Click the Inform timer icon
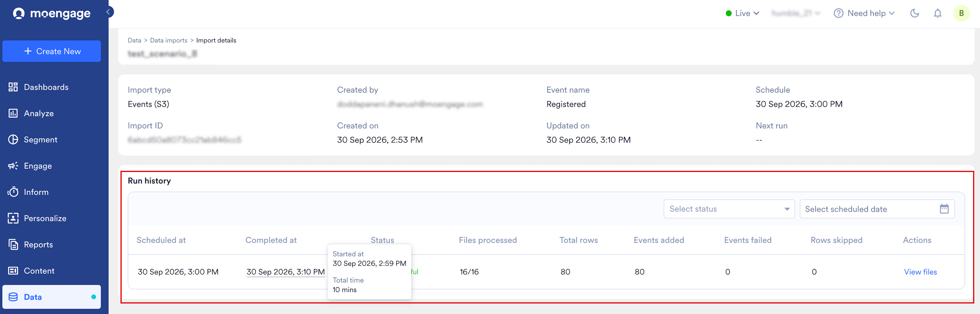The image size is (980, 314). (x=13, y=192)
